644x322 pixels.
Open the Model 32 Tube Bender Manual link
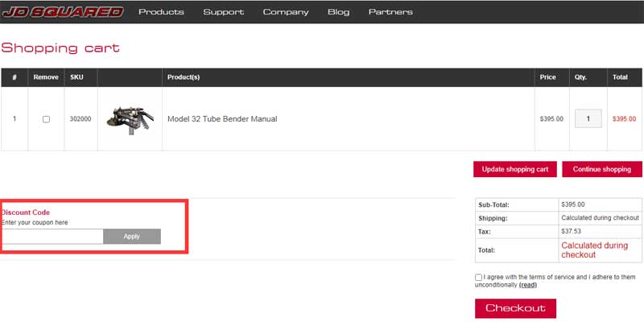tap(222, 119)
